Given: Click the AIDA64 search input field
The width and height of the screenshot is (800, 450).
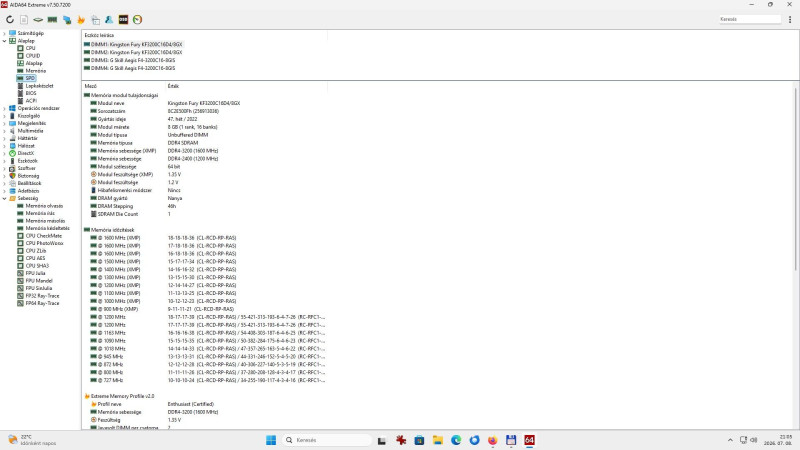Looking at the screenshot, I should 749,19.
